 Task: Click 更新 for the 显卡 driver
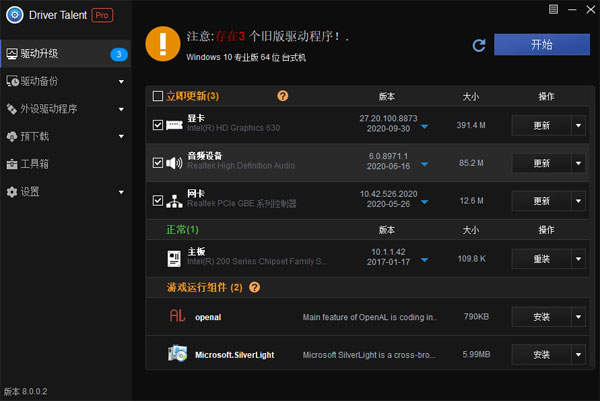tap(541, 126)
